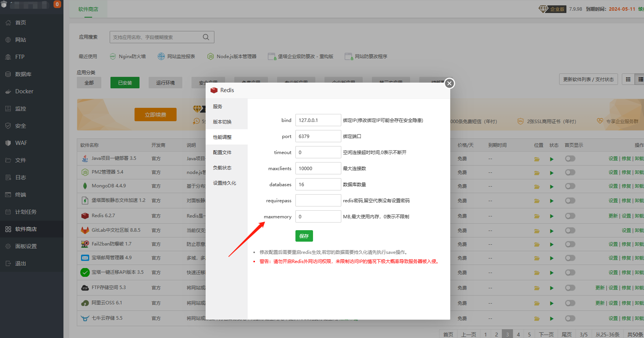Click play status icon for Redis 6.2.7 row

pos(552,216)
